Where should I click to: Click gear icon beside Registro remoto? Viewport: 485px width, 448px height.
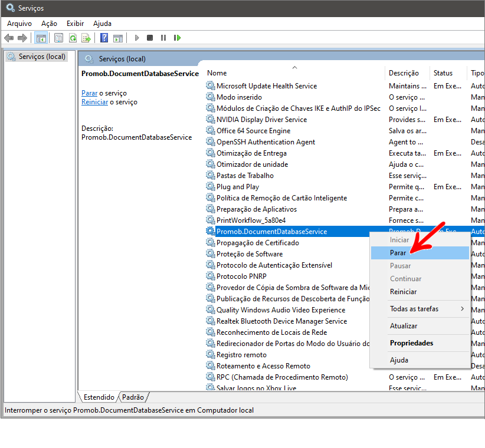pos(210,355)
